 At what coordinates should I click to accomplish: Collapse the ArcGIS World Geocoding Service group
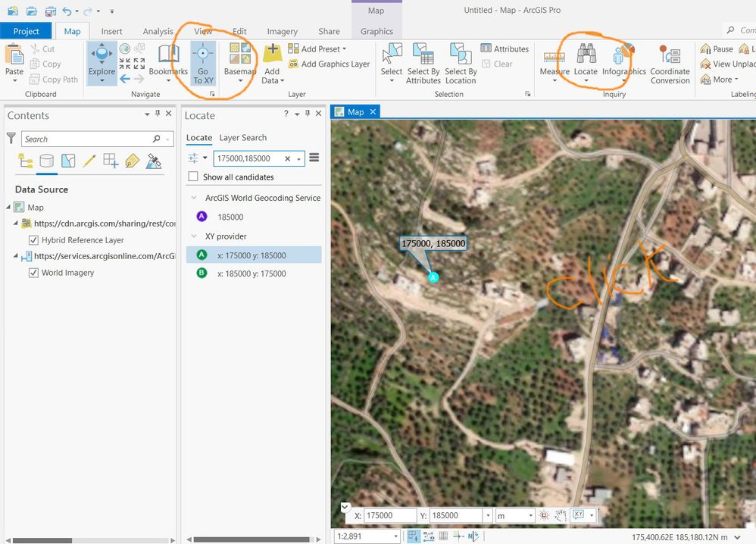(194, 198)
